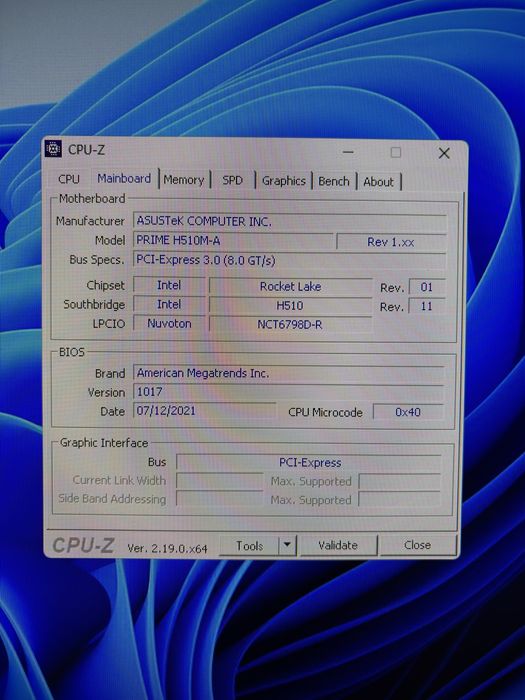Viewport: 525px width, 700px height.
Task: Click the Ver. 2.19.0.x64 text
Action: [x=167, y=548]
